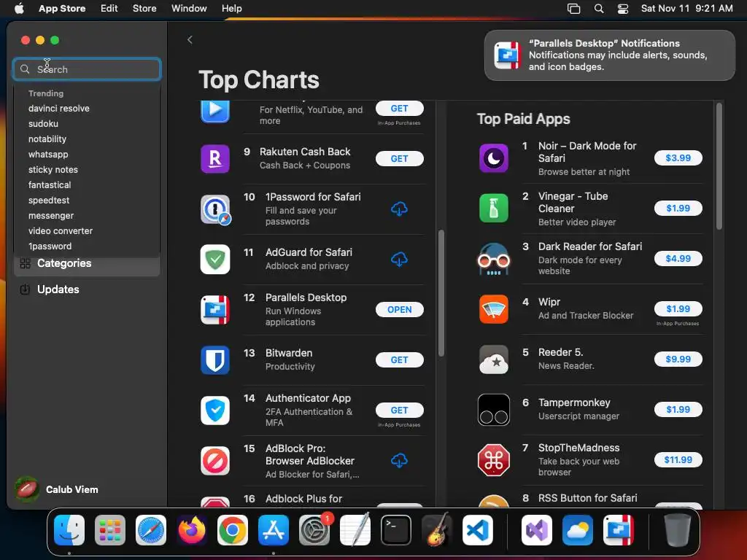This screenshot has height=560, width=747.
Task: Click the Dark Reader for Safari icon
Action: [x=494, y=259]
